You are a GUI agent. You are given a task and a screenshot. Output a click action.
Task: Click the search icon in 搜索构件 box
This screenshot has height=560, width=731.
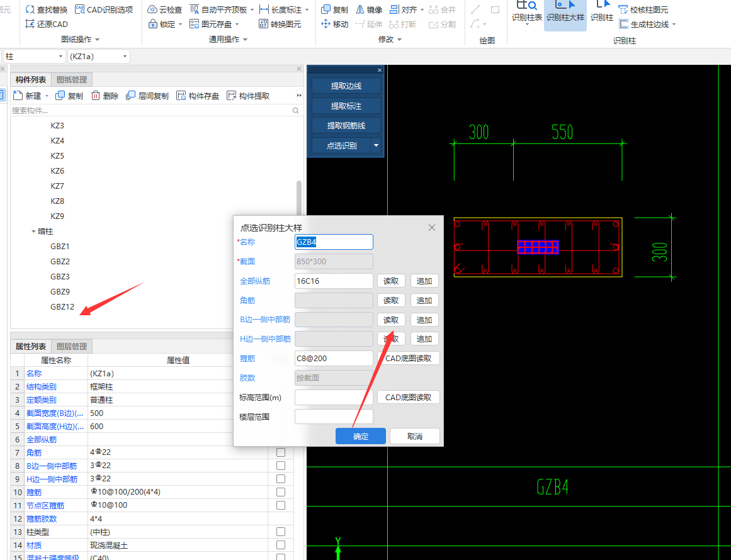click(295, 110)
